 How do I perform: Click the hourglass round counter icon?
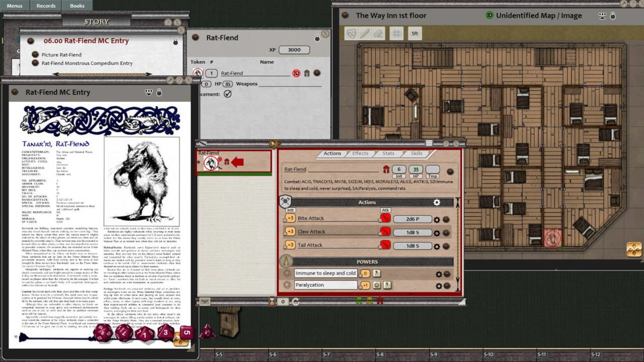click(x=272, y=302)
